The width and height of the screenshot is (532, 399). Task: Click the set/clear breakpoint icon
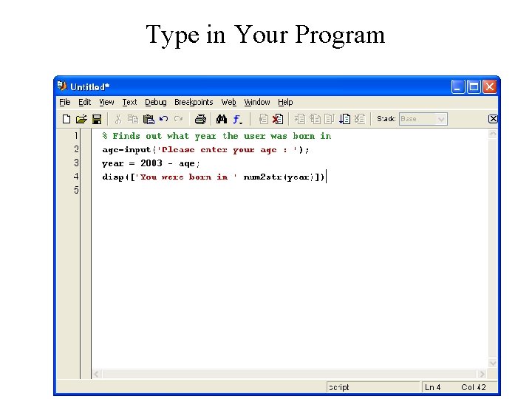pyautogui.click(x=263, y=119)
